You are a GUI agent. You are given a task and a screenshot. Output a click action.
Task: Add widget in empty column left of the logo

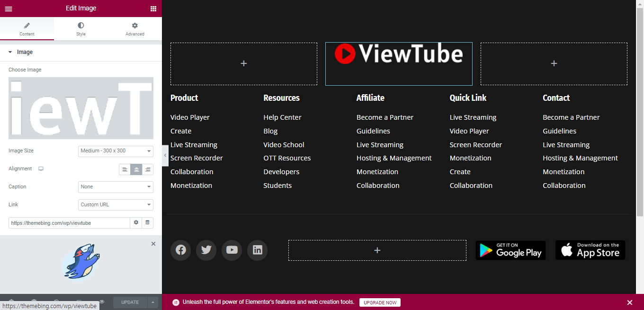click(244, 63)
